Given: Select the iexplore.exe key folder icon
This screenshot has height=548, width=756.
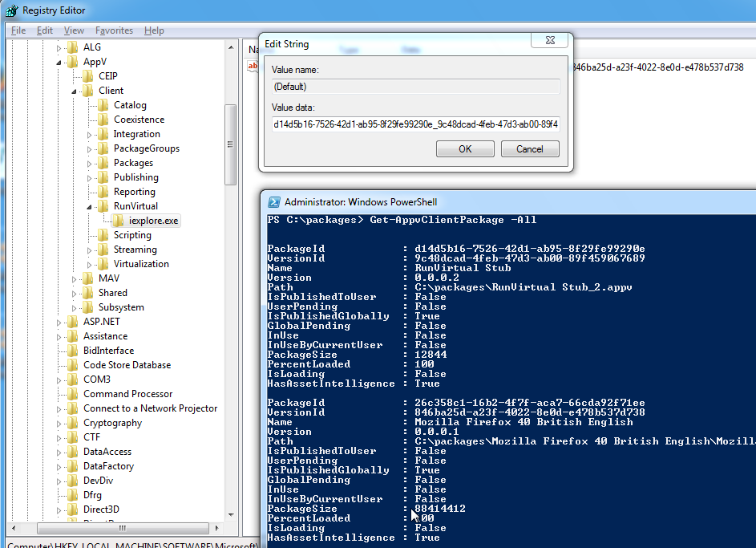Looking at the screenshot, I should click(x=118, y=221).
